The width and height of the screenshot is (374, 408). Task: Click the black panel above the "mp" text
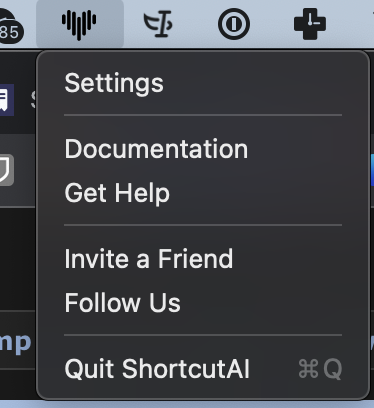coord(17,259)
